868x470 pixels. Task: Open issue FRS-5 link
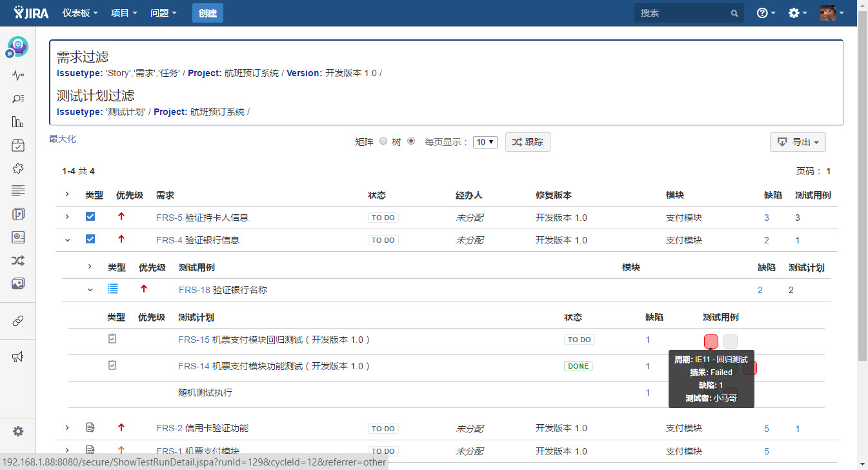pyautogui.click(x=169, y=218)
